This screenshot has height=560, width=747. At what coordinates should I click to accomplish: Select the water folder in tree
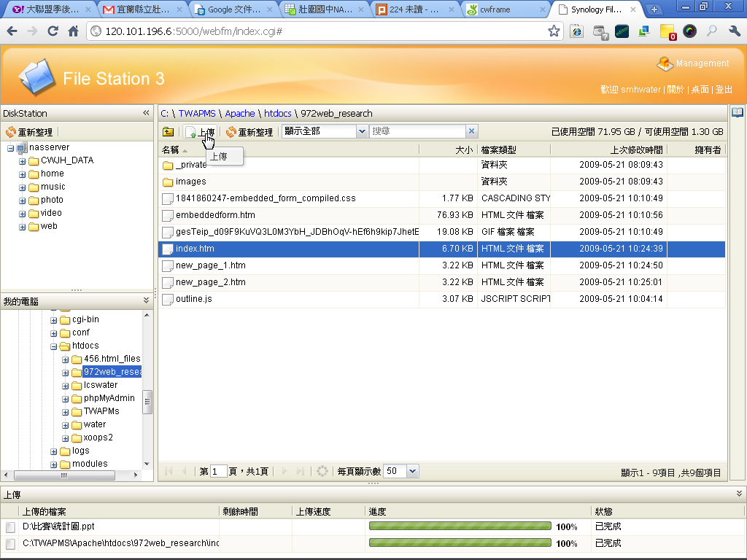pyautogui.click(x=95, y=424)
